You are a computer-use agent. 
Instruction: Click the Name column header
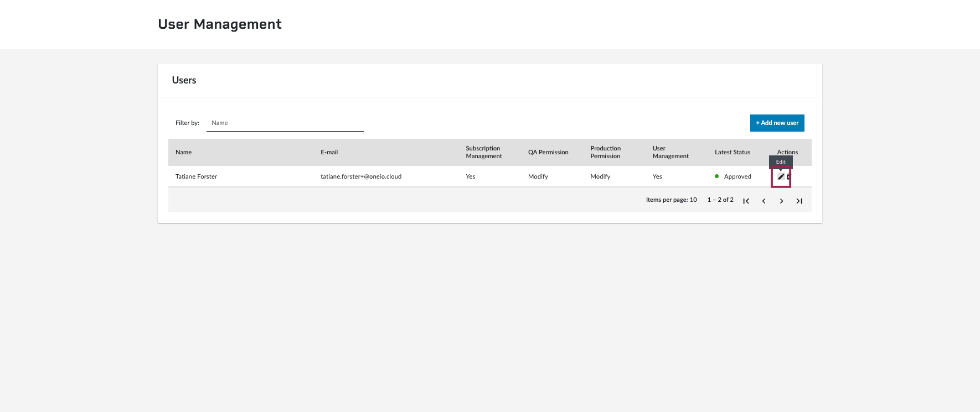pyautogui.click(x=183, y=152)
